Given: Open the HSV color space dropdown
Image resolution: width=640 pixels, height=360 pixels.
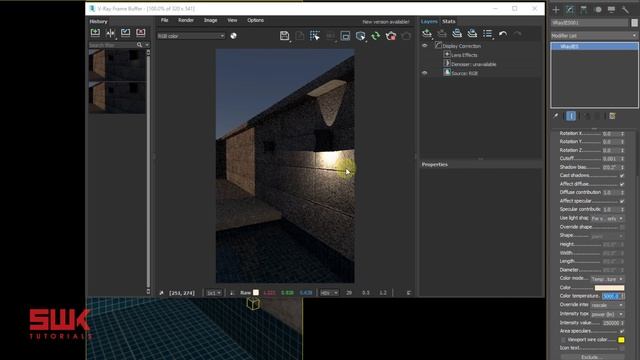Looking at the screenshot, I should coord(329,293).
